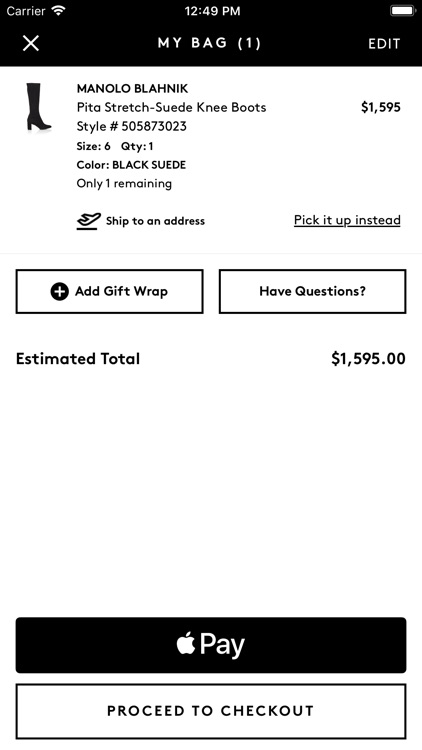Image resolution: width=422 pixels, height=750 pixels.
Task: Tap the Style # 505873023 text
Action: [x=132, y=126]
